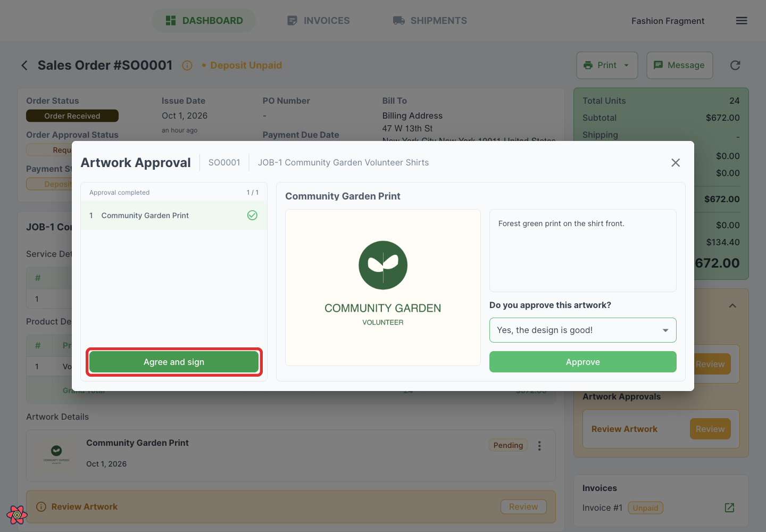766x532 pixels.
Task: Collapse the side panel with chevron up
Action: [x=732, y=306]
